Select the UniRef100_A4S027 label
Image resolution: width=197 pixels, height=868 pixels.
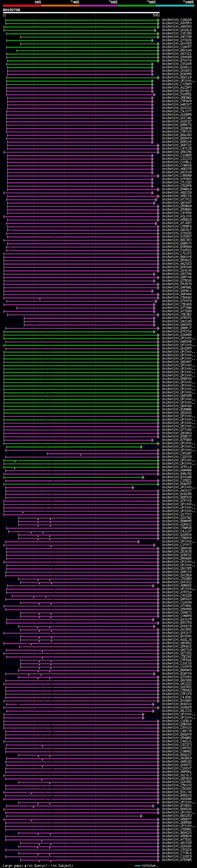tap(177, 491)
